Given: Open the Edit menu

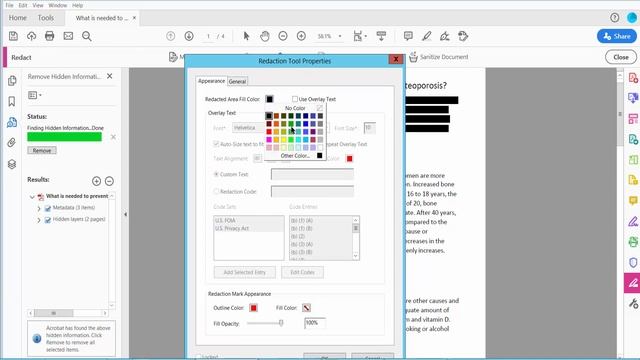Looking at the screenshot, I should [x=23, y=5].
